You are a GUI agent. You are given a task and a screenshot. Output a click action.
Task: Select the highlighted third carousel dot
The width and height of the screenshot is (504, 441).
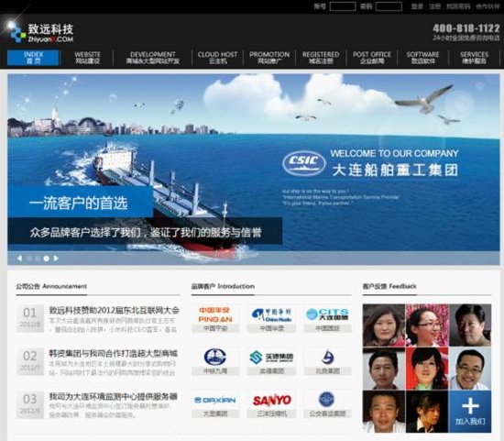(47, 259)
